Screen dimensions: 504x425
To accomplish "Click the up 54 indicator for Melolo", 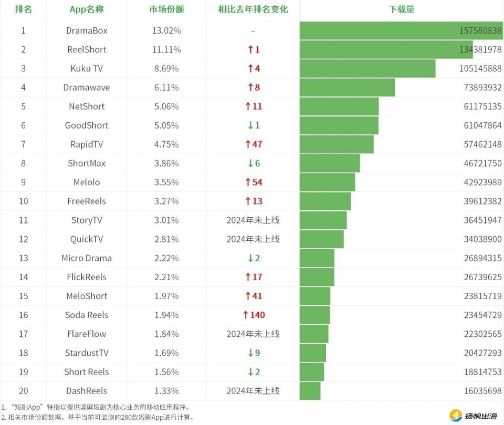I will (254, 183).
